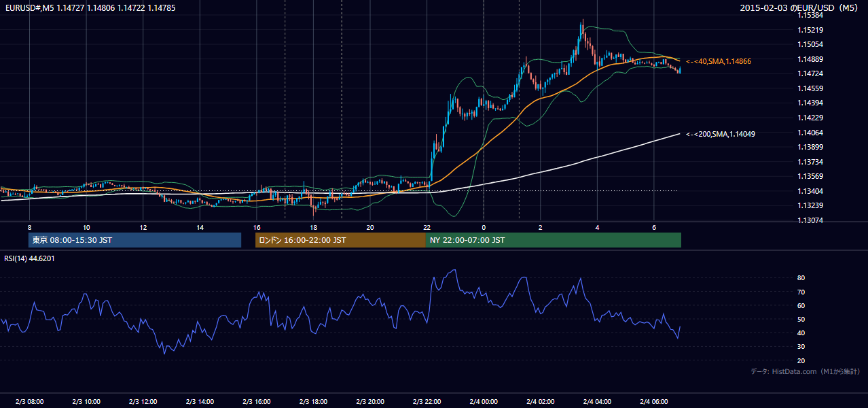Click the RSI scale value 20
The width and height of the screenshot is (868, 408).
(x=801, y=360)
